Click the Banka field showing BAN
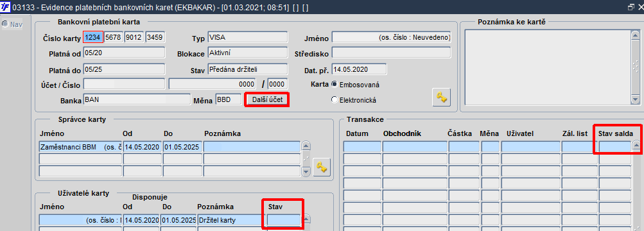The height and width of the screenshot is (231, 644). coord(137,99)
